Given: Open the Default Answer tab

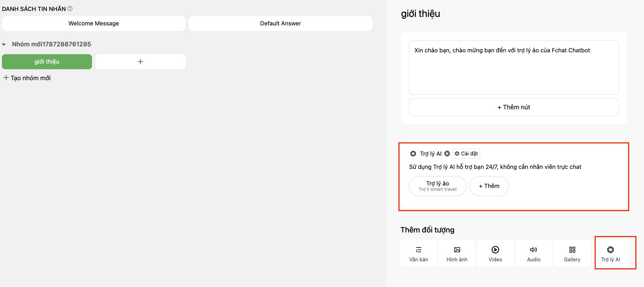Looking at the screenshot, I should (280, 23).
